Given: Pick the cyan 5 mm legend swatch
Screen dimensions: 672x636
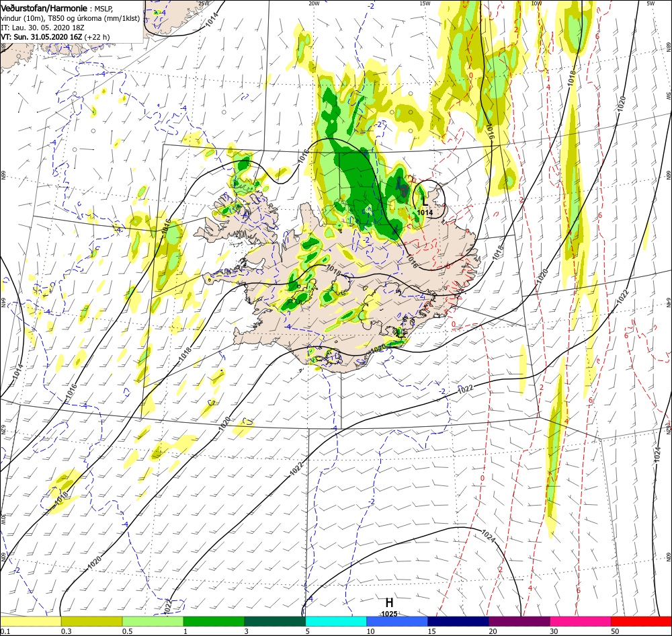Looking at the screenshot, I should 336,621.
